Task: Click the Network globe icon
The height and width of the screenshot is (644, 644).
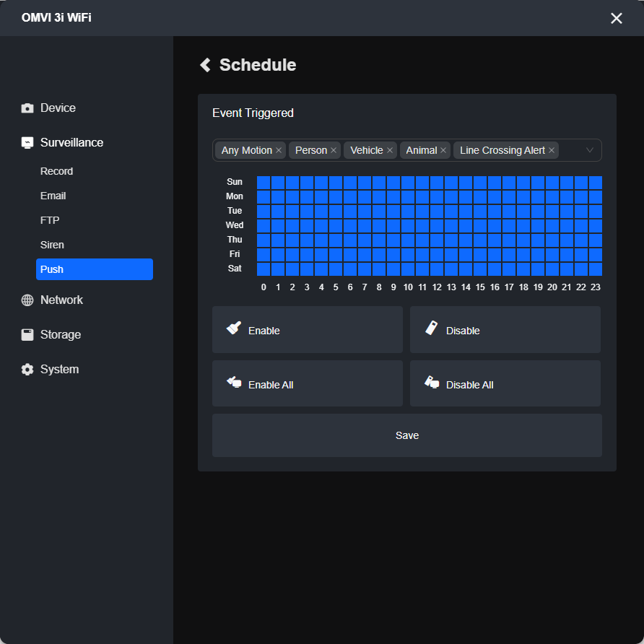Action: click(27, 300)
